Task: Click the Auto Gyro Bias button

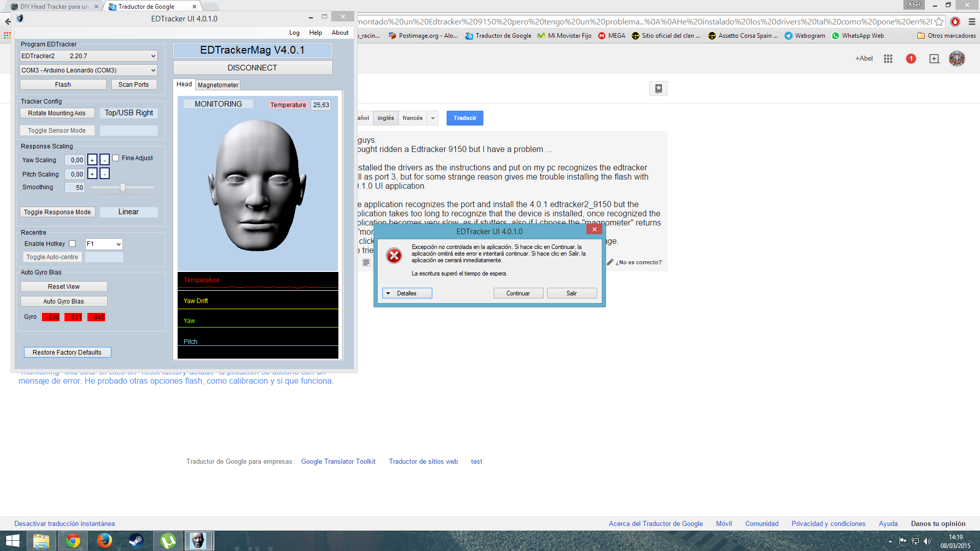Action: pos(64,302)
